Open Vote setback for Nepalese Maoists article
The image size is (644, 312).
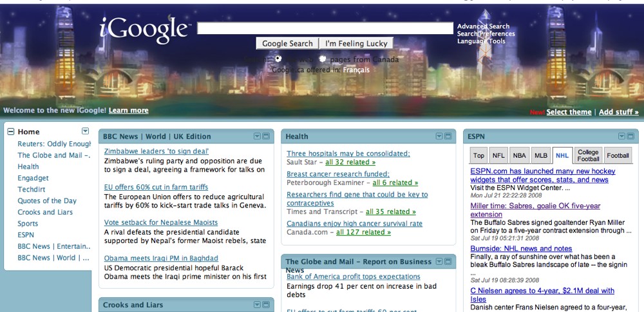pos(161,222)
